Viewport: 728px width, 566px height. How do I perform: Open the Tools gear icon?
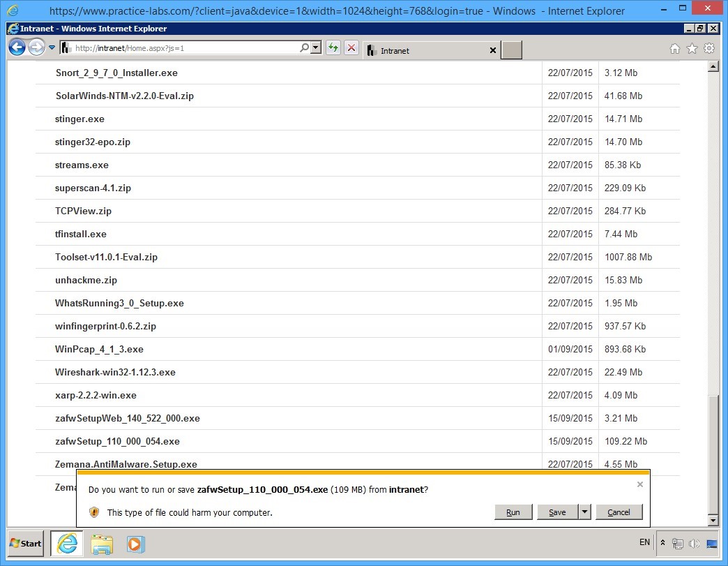[709, 49]
